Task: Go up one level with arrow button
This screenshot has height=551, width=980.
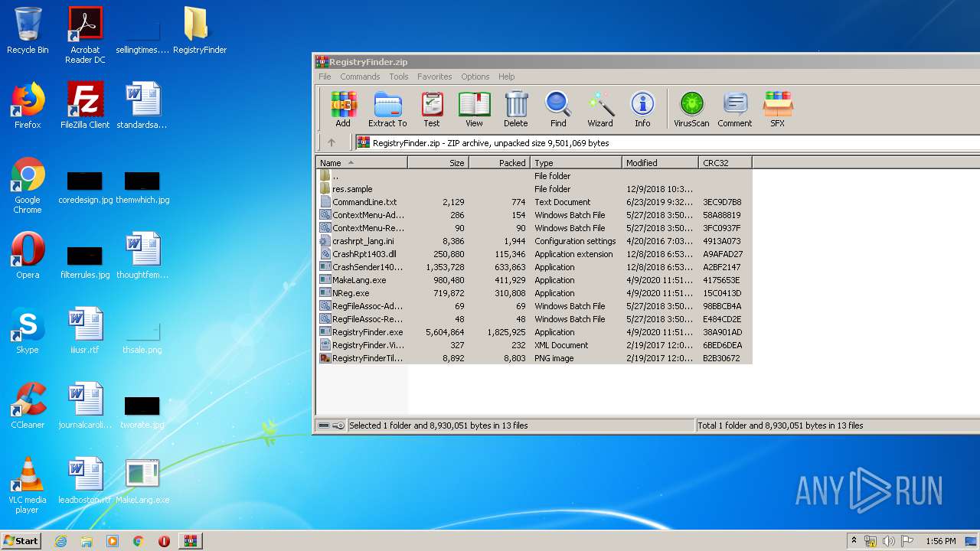Action: point(332,142)
